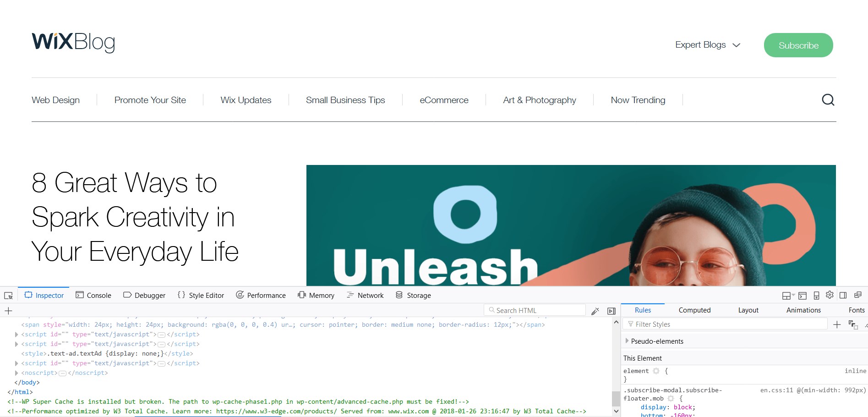Click the ellipsis badge inside the noscript node
Screen dimensions: 868x417
pos(63,373)
